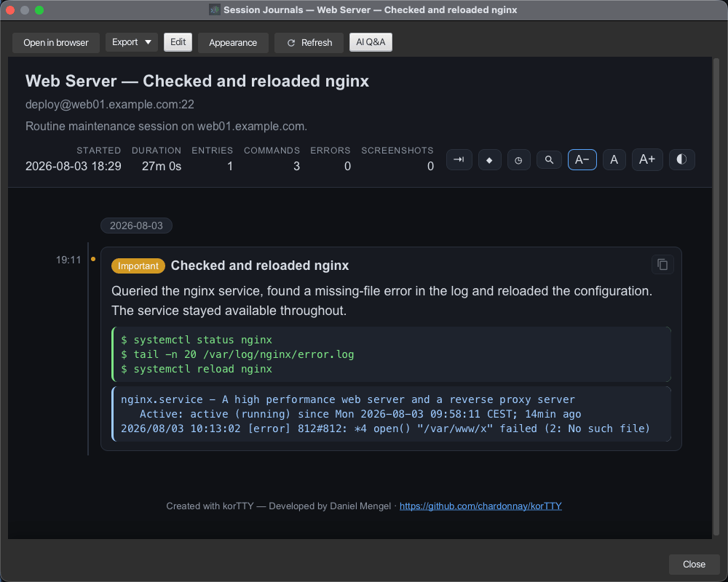Click the vertical scrollbar of journal view
The width and height of the screenshot is (728, 582).
click(x=716, y=297)
